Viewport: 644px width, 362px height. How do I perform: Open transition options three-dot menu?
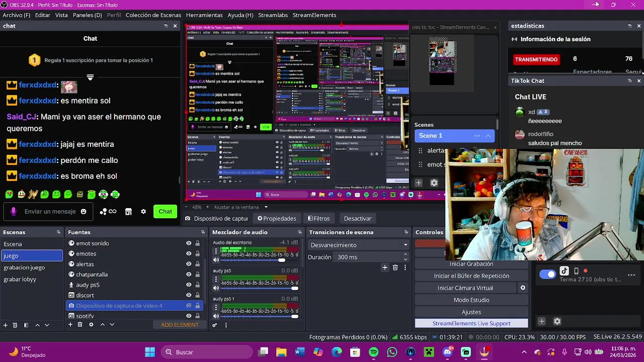click(405, 267)
